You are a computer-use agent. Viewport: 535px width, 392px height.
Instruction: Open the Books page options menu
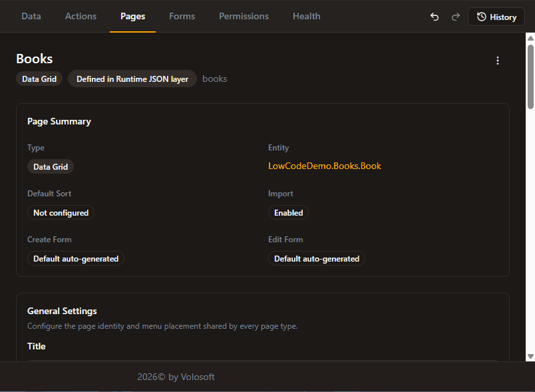tap(498, 61)
